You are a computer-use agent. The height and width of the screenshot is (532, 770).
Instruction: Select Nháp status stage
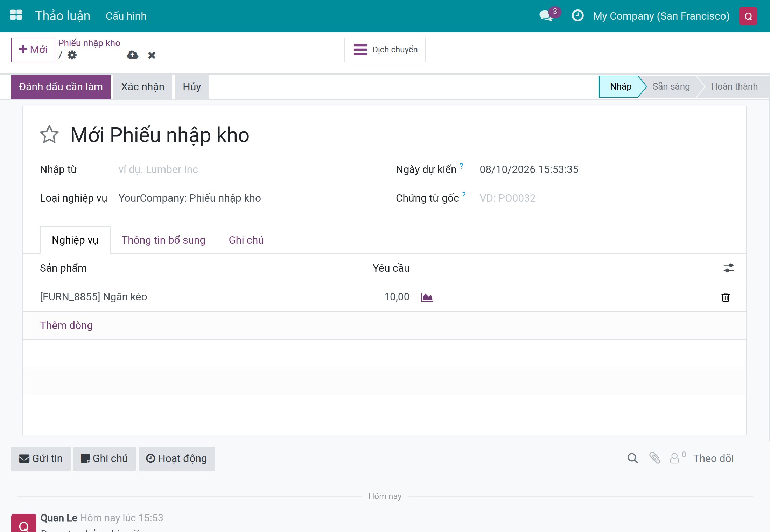coord(621,86)
